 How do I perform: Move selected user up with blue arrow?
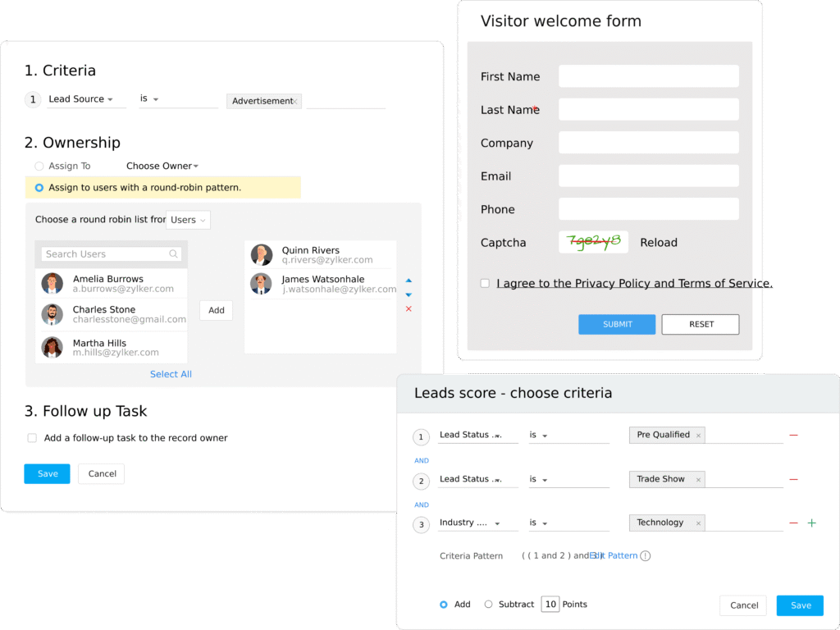click(409, 281)
